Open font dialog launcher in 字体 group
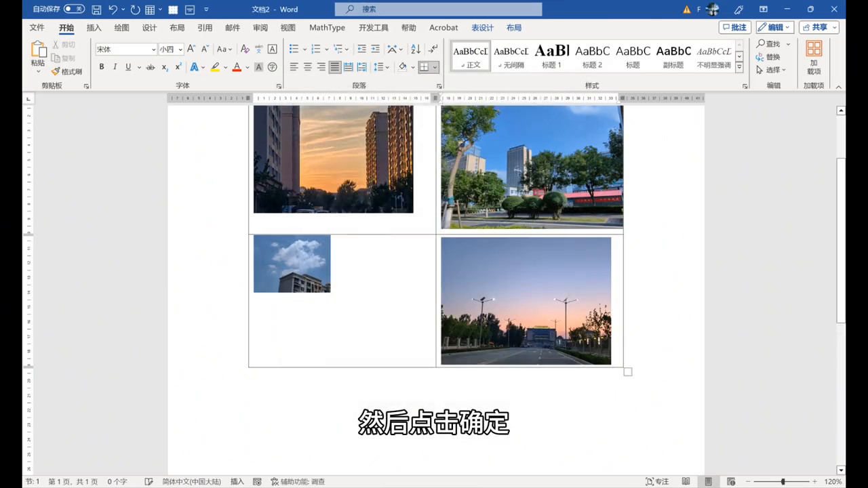This screenshot has width=868, height=488. (279, 86)
